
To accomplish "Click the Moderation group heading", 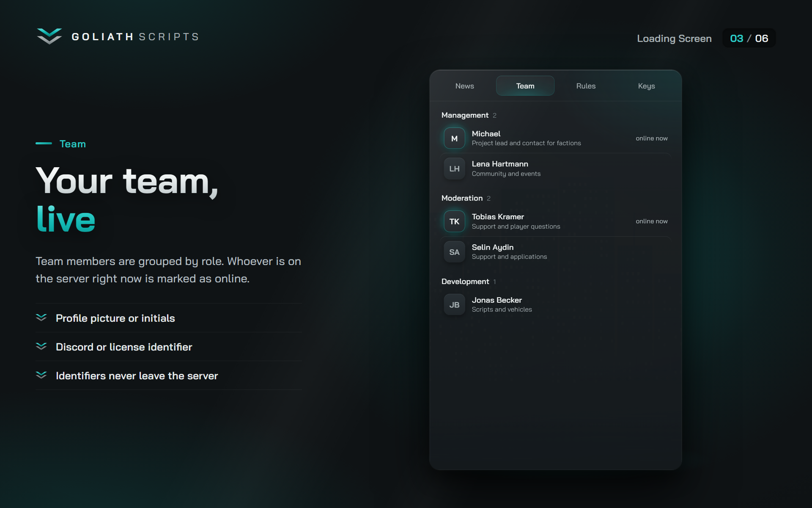I will pyautogui.click(x=462, y=198).
